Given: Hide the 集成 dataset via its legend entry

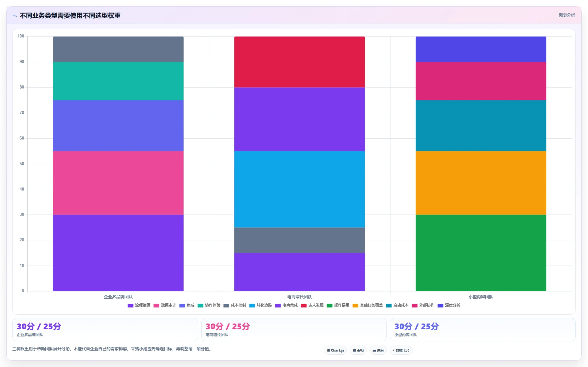Looking at the screenshot, I should 187,305.
